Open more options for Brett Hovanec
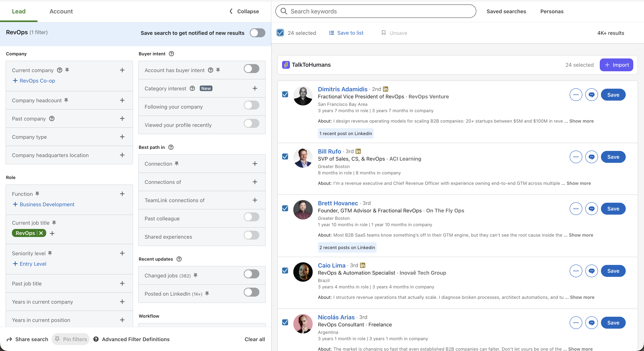This screenshot has height=351, width=644. point(576,209)
